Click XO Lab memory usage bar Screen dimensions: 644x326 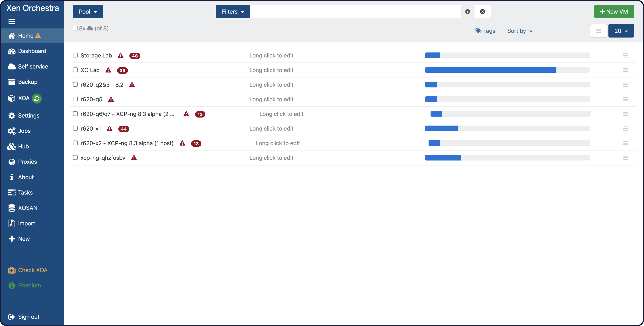click(507, 70)
